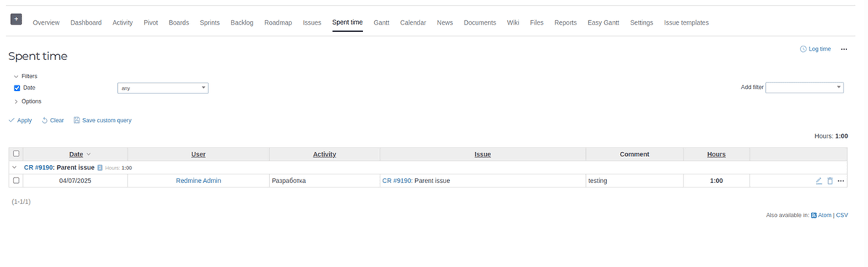
Task: Open the Add filter dropdown
Action: 805,88
